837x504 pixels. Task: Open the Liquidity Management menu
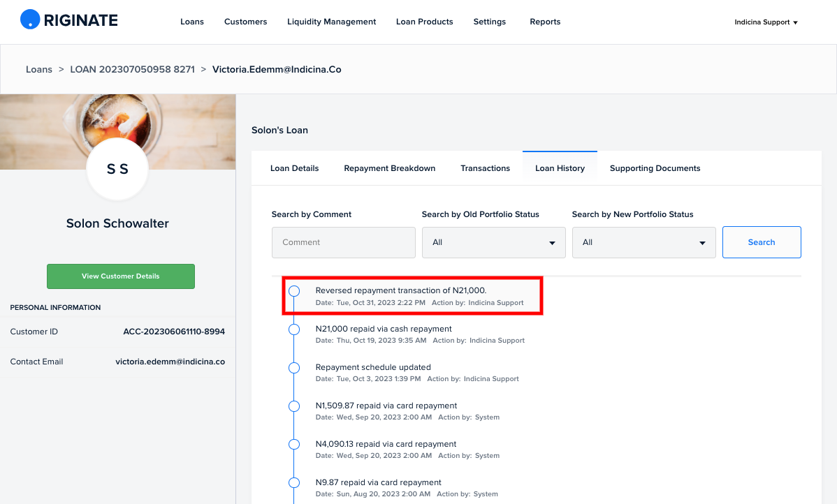331,22
